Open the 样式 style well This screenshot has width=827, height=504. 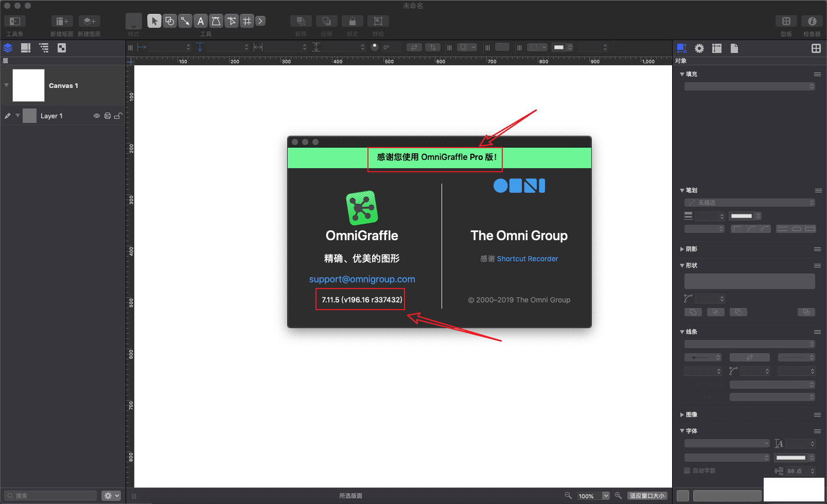(x=134, y=21)
